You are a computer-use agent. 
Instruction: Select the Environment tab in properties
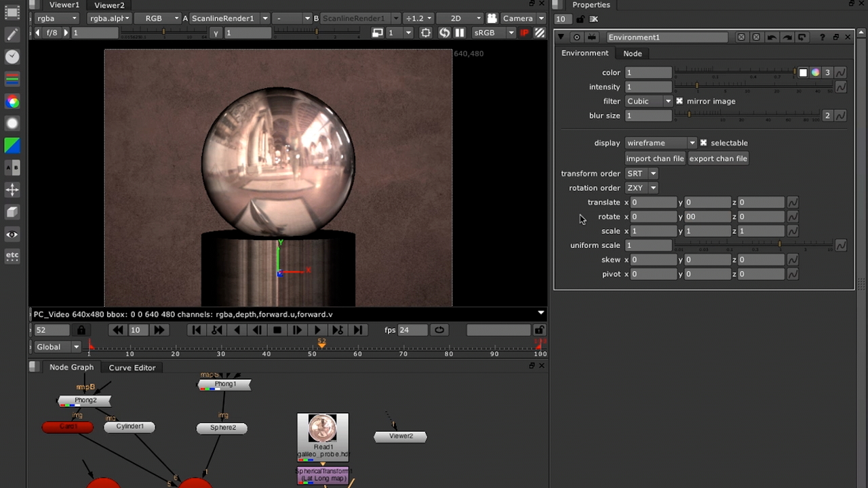click(585, 54)
